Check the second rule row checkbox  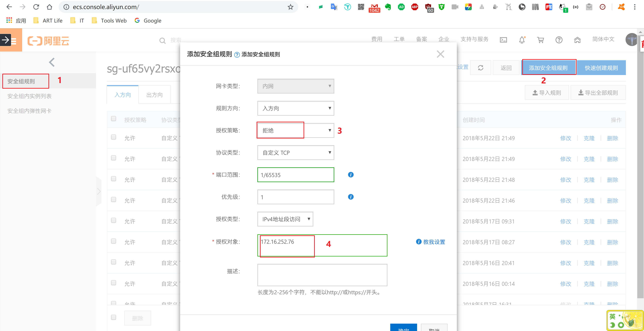pos(114,158)
